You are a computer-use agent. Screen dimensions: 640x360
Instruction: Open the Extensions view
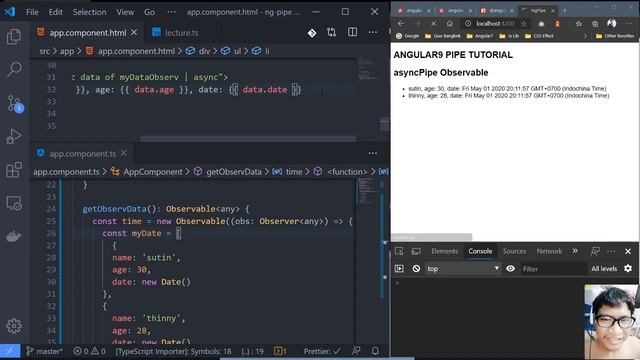tap(14, 170)
